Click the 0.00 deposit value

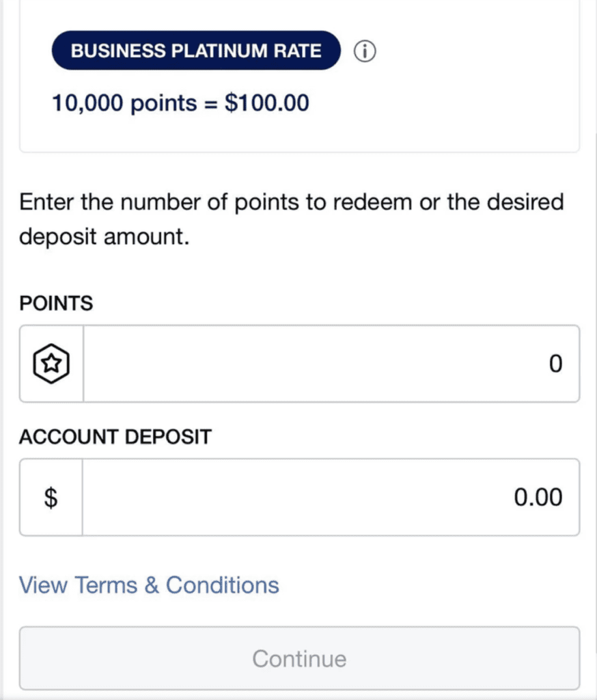point(538,497)
